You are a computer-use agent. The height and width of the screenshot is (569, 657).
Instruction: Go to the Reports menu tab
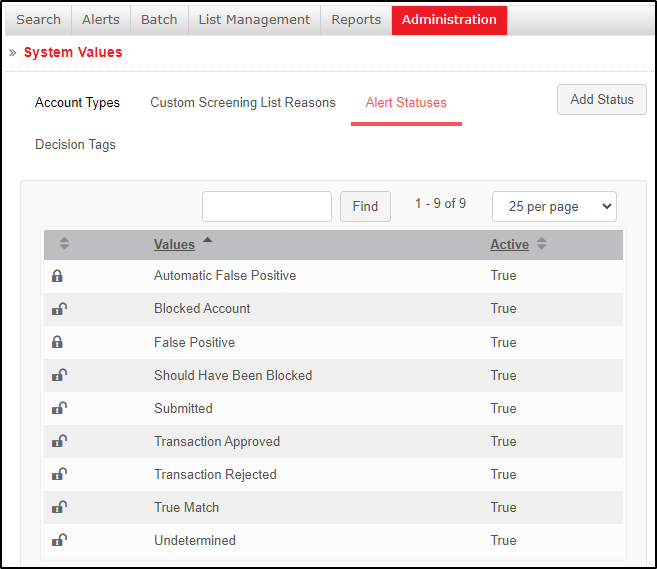point(356,20)
